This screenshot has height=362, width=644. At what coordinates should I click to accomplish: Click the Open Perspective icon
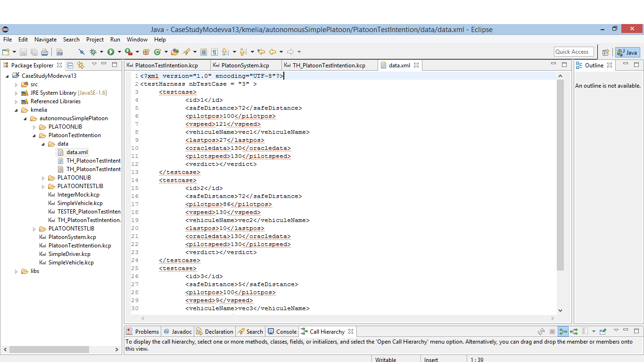(606, 52)
